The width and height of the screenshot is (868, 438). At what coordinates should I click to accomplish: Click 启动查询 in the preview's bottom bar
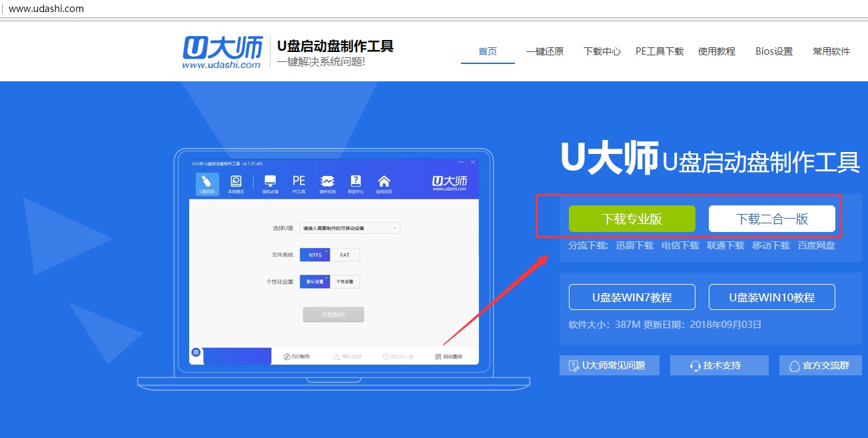[448, 357]
